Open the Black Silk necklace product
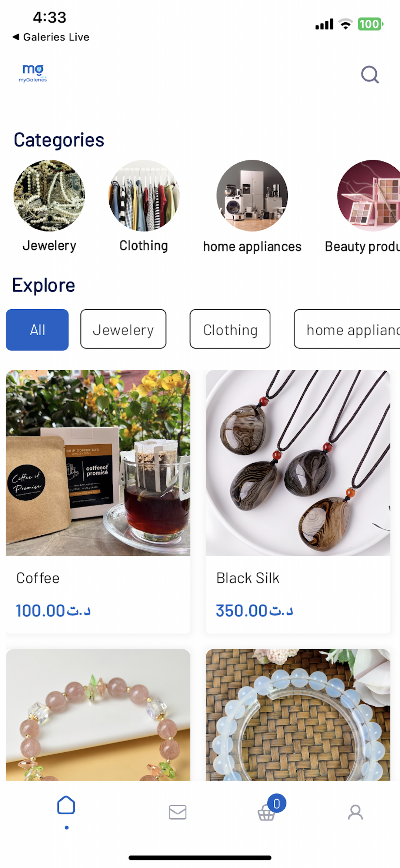Screen dimensions: 400x868 click(x=298, y=502)
